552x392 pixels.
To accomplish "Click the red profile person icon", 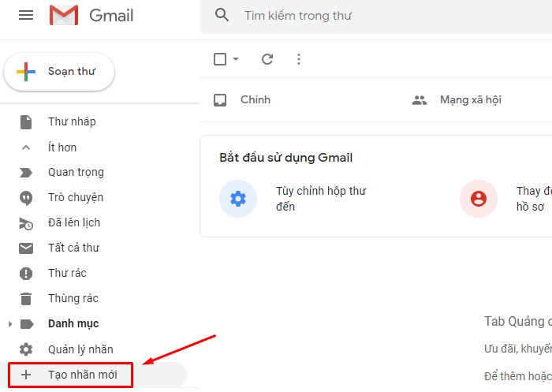I will [x=479, y=199].
